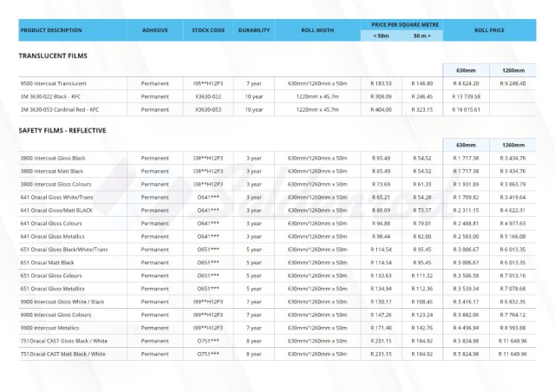
Task: Select the ADHESIVE column header
Action: tap(155, 30)
